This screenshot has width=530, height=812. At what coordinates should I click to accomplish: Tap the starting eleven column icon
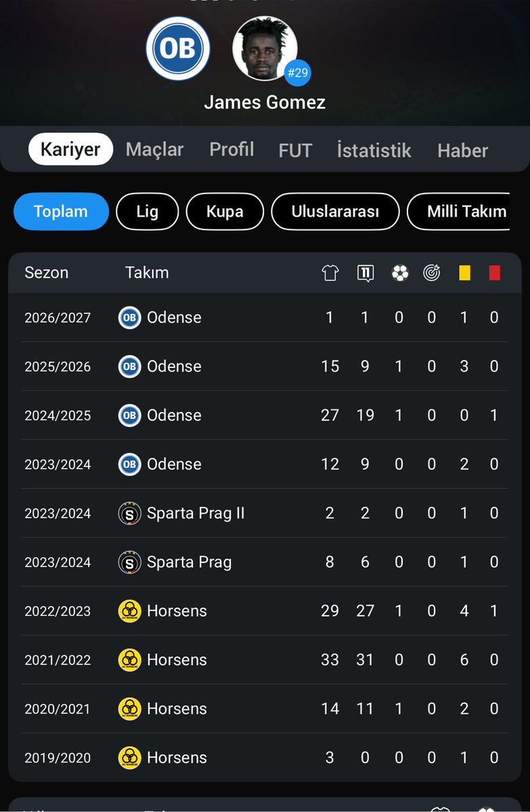coord(365,273)
